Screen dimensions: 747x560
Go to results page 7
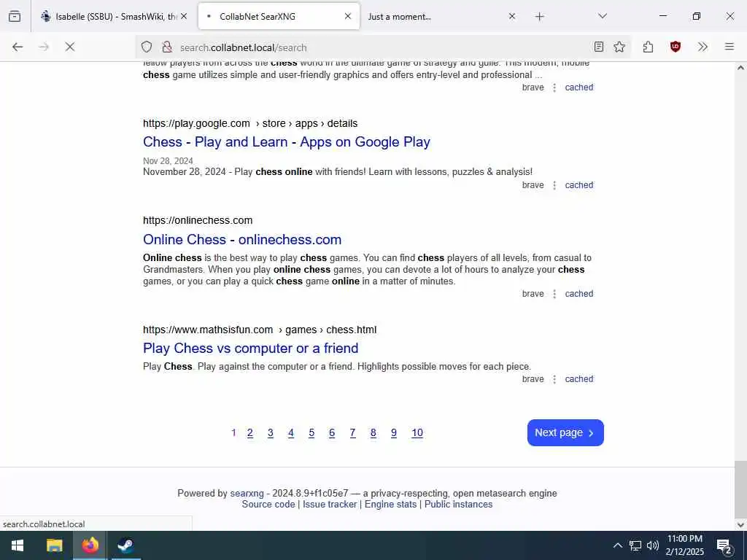(352, 433)
